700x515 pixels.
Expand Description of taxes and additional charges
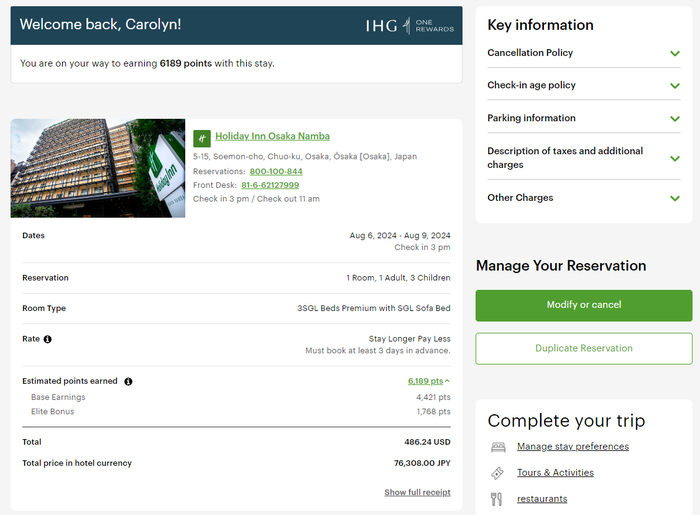(x=584, y=158)
